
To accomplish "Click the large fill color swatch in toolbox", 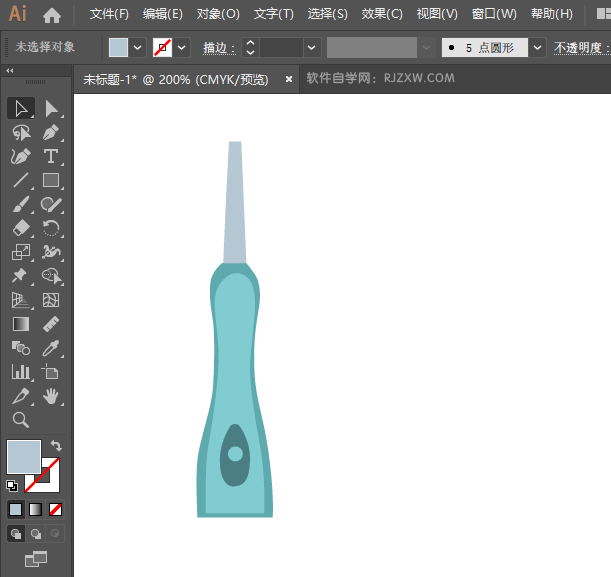I will pyautogui.click(x=24, y=457).
